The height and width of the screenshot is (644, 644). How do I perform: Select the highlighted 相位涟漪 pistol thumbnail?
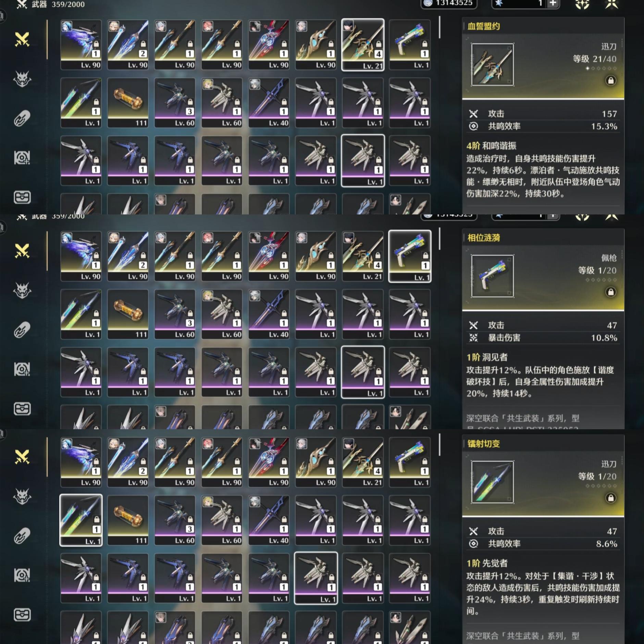[x=410, y=256]
